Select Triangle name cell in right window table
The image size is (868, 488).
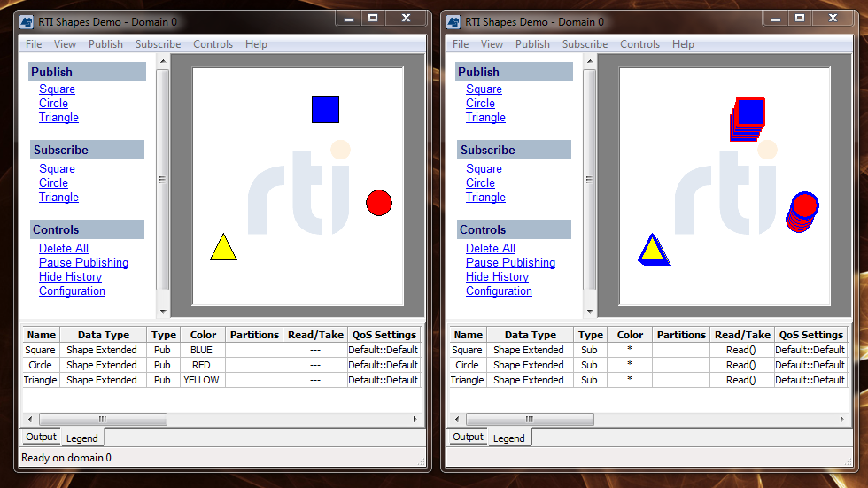468,380
